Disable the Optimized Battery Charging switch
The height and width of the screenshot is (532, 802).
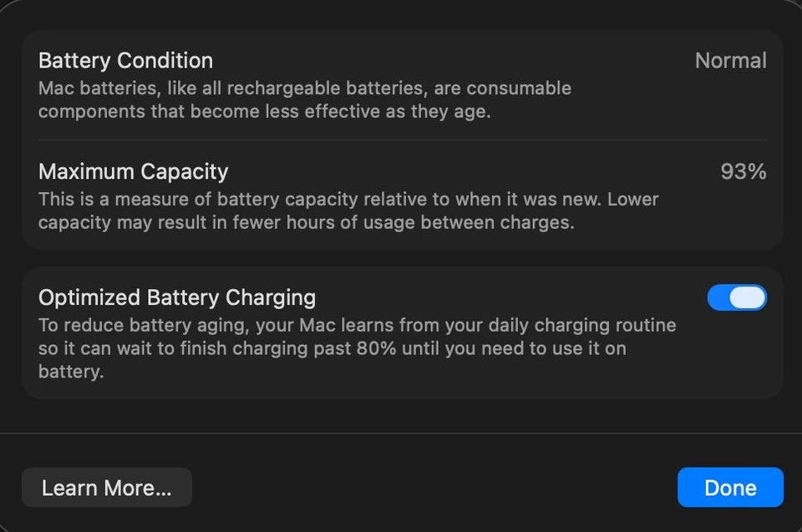point(737,298)
